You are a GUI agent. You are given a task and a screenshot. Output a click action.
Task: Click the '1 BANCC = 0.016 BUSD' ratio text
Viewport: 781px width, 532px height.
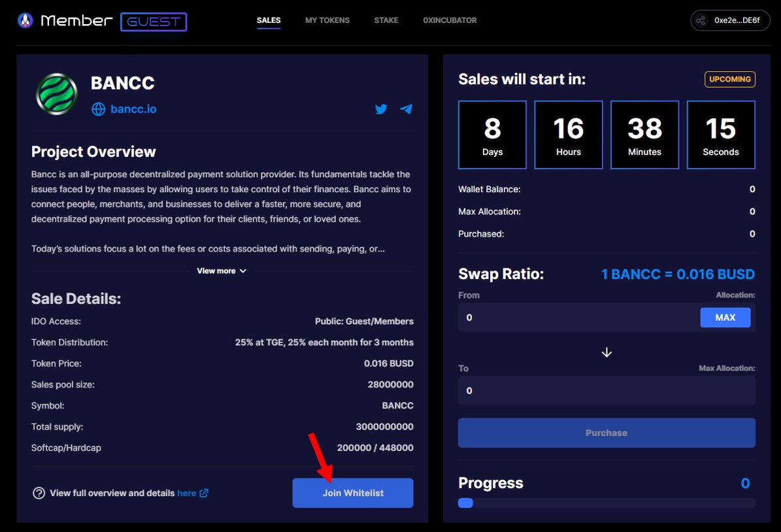point(678,274)
